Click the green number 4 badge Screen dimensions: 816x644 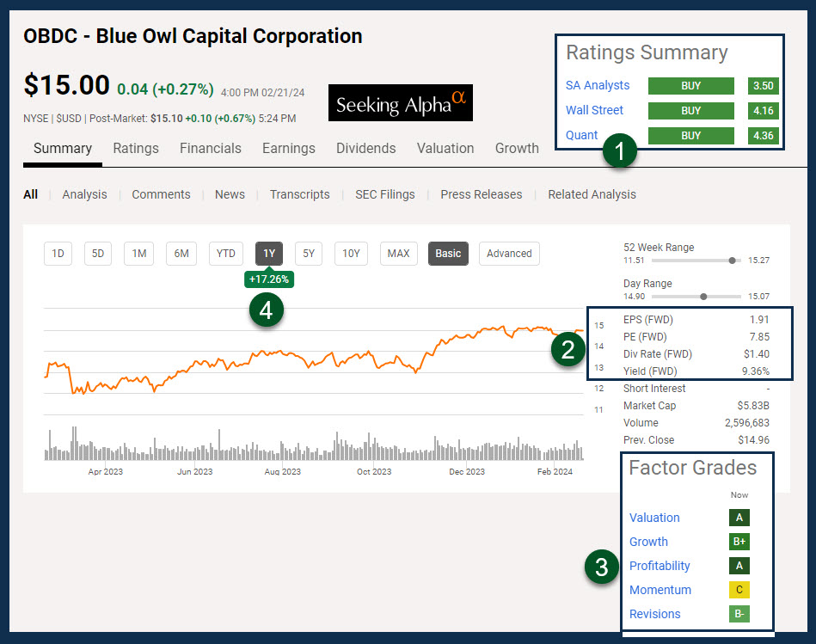click(x=267, y=310)
